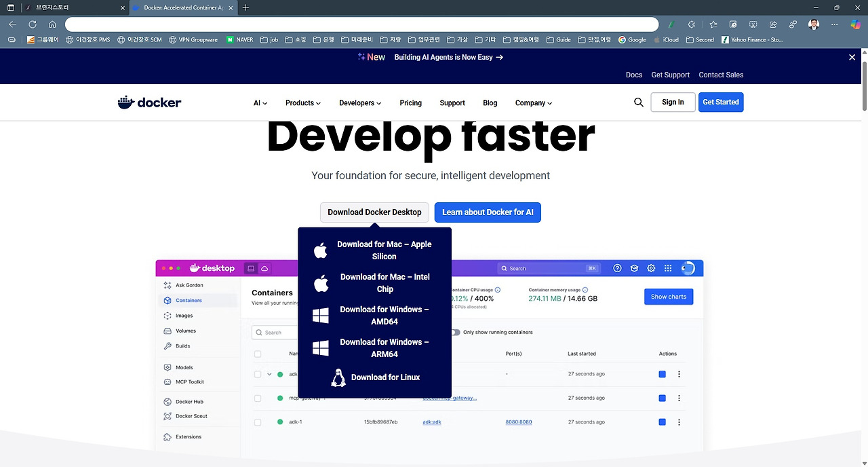Choose Download for Linux

pos(385,377)
